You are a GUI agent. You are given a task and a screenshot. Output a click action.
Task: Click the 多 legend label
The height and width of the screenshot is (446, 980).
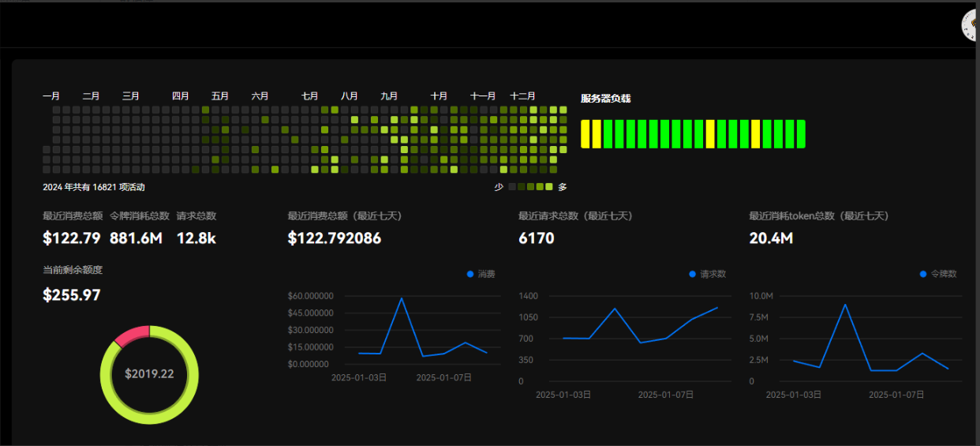click(563, 187)
